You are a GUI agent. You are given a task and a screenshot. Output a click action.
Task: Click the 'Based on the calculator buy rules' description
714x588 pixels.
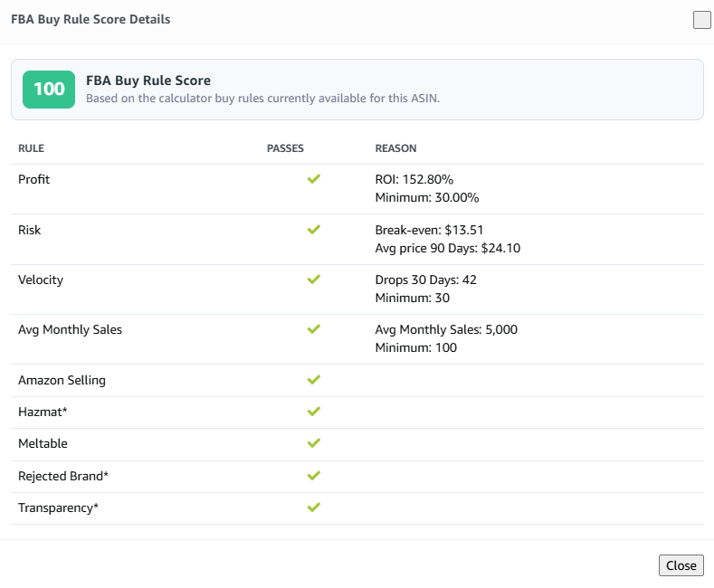(262, 99)
